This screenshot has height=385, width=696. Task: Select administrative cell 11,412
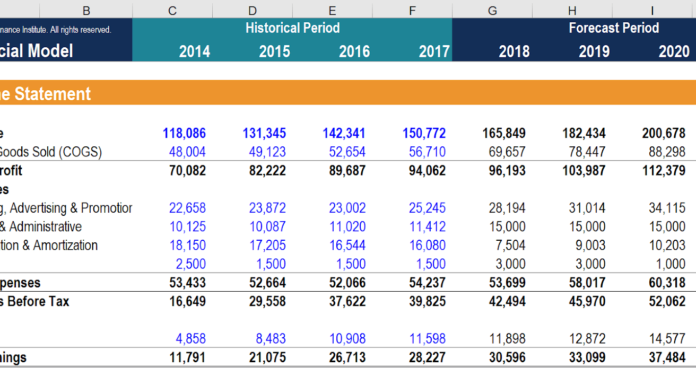tap(427, 226)
